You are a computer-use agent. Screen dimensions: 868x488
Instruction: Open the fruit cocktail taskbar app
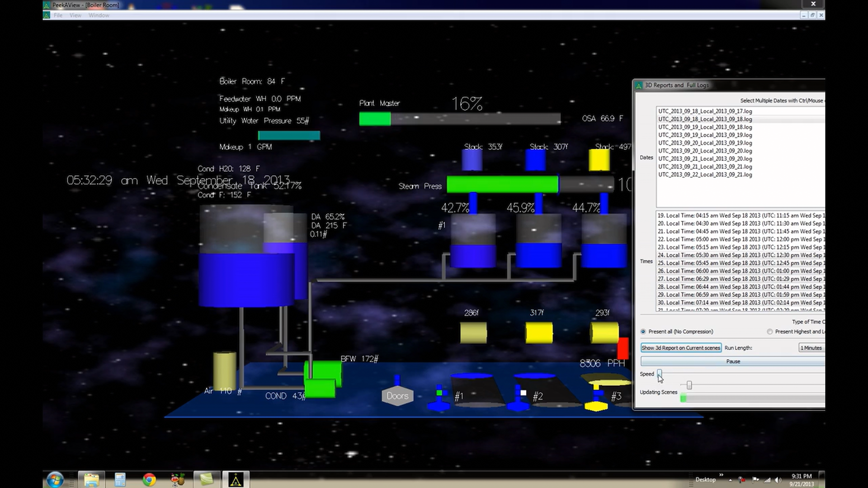point(178,479)
